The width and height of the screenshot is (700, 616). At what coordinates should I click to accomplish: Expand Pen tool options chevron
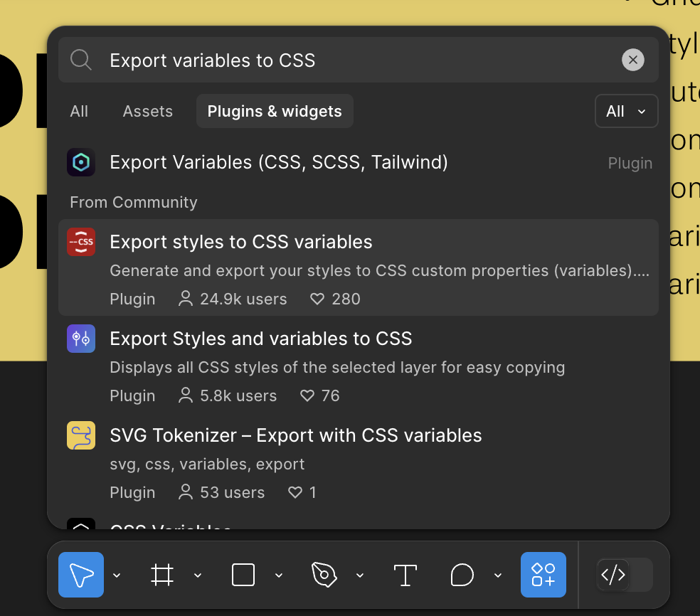(x=360, y=575)
